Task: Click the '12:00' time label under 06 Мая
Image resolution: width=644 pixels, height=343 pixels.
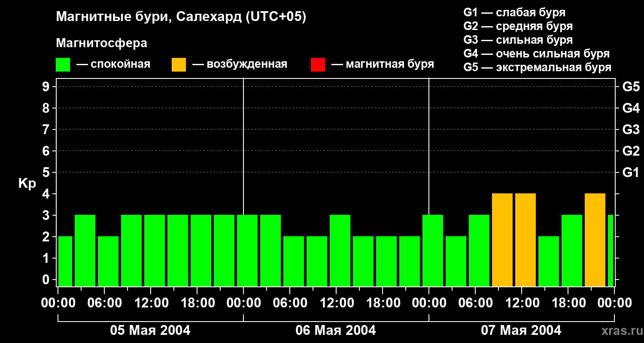Action: tap(336, 303)
